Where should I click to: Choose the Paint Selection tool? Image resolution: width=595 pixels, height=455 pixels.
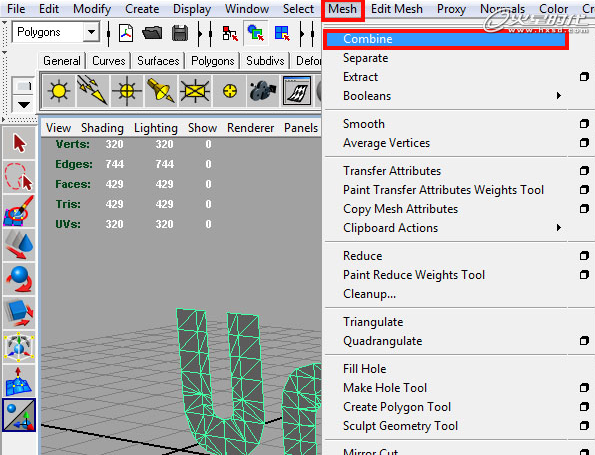coord(19,211)
